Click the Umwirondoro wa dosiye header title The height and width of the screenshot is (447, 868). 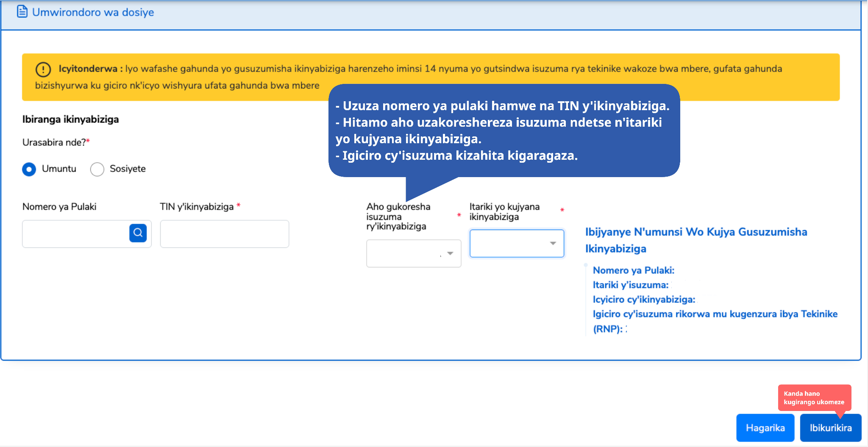pos(93,12)
